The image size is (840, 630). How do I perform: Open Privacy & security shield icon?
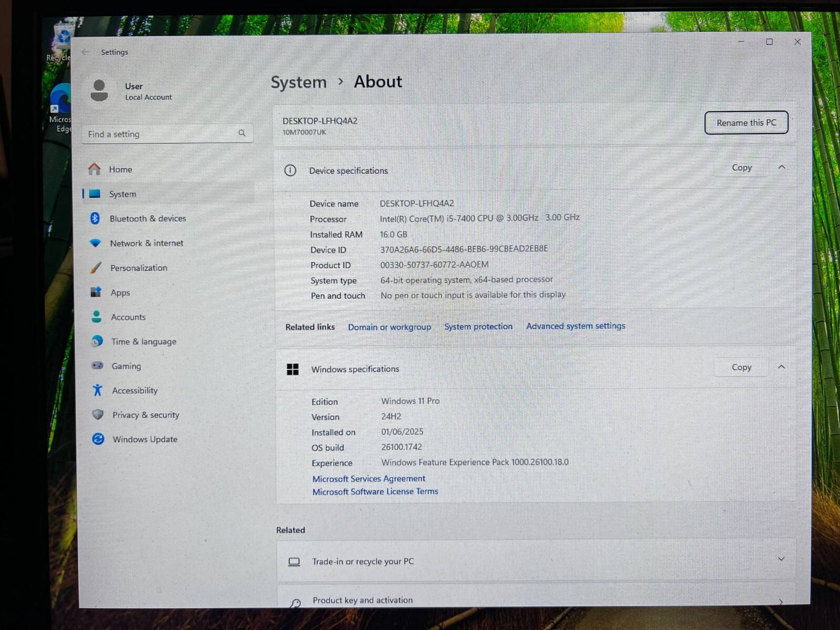98,415
